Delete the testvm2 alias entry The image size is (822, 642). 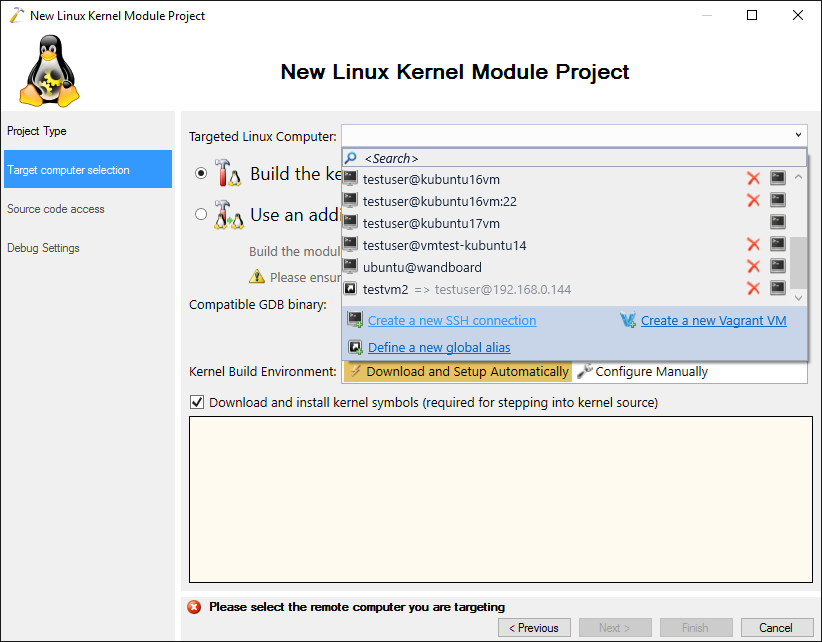point(753,289)
